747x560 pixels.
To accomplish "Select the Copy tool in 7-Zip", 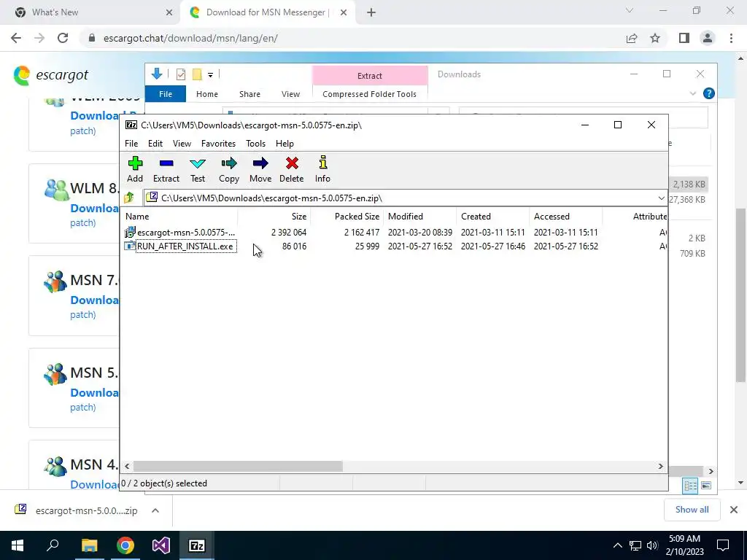I will (x=228, y=169).
